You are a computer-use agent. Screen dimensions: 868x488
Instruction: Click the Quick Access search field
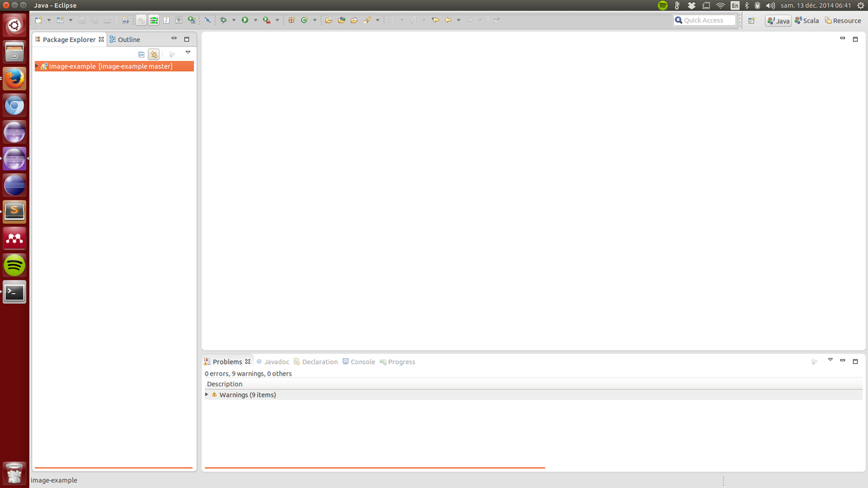[x=704, y=20]
